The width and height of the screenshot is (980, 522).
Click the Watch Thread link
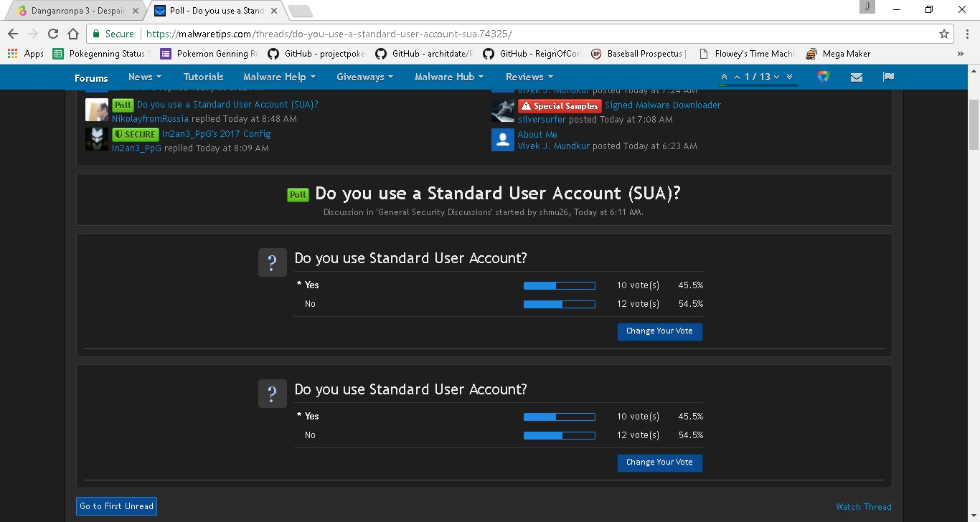pyautogui.click(x=863, y=507)
